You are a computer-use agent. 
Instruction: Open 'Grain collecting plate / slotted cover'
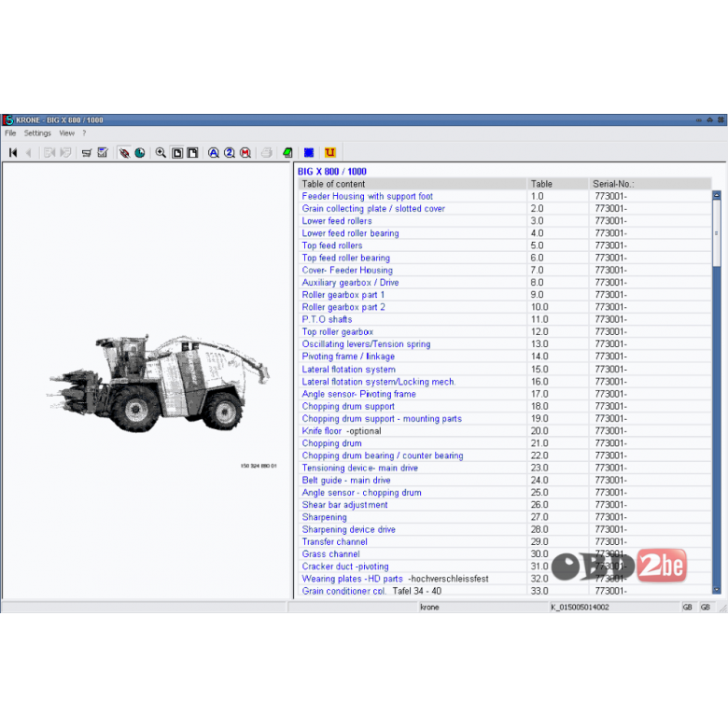pos(373,208)
